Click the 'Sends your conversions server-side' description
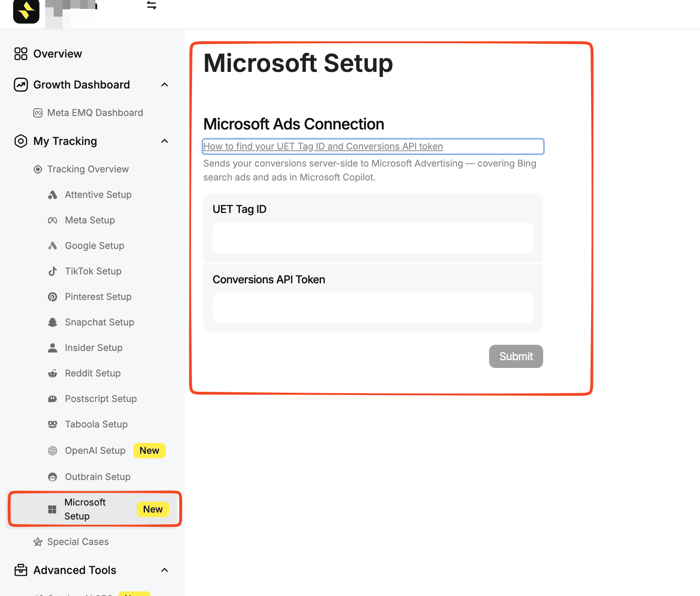Image resolution: width=700 pixels, height=596 pixels. [370, 170]
